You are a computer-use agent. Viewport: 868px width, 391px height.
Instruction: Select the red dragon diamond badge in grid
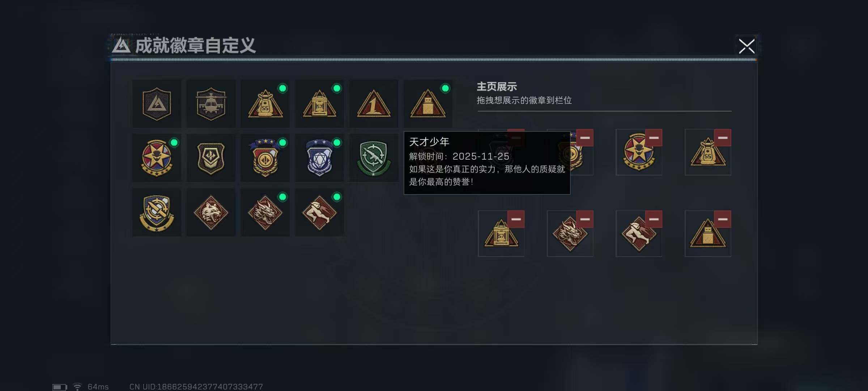point(265,213)
